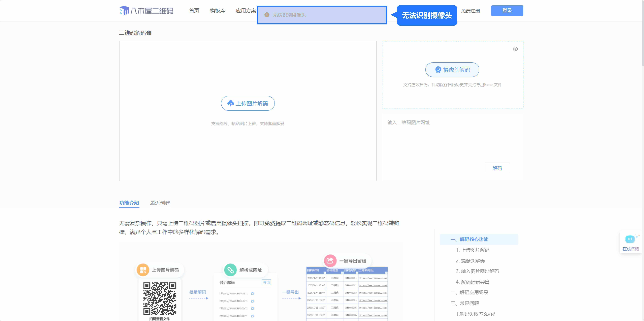This screenshot has height=321, width=644.
Task: Select the 功能介绍 tab
Action: point(129,203)
